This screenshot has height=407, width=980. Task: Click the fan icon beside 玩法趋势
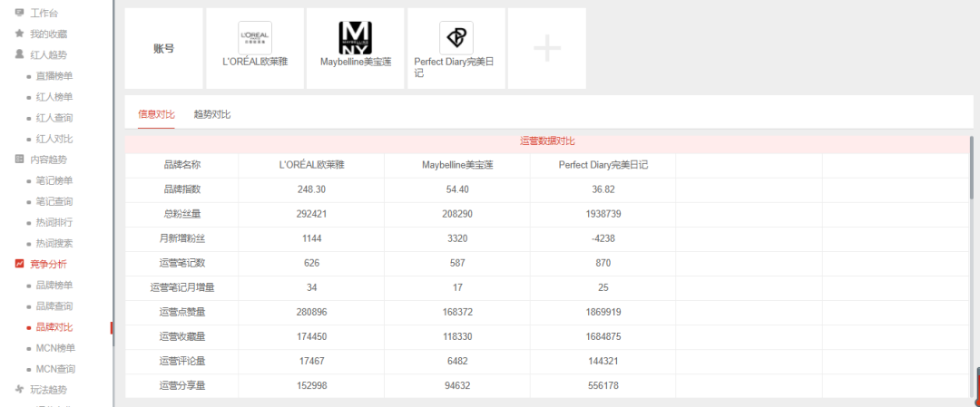pyautogui.click(x=19, y=390)
